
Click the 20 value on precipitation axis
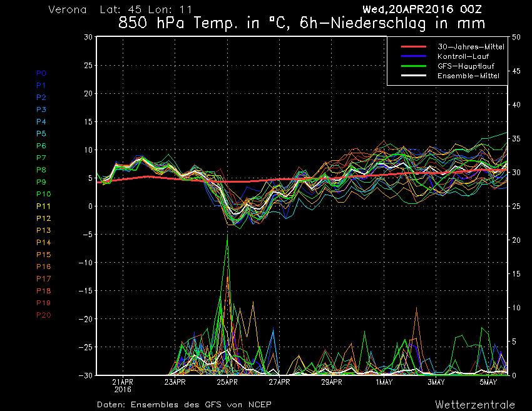(x=516, y=240)
